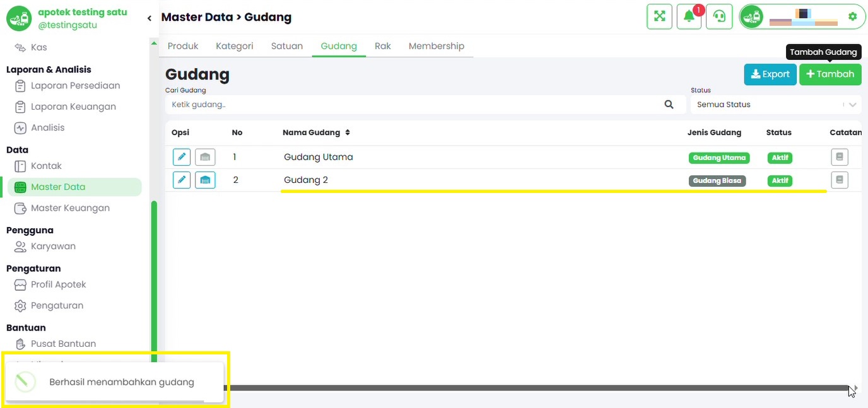Click the warehouse icon in Gudang Utama row
The height and width of the screenshot is (408, 868).
(x=205, y=157)
